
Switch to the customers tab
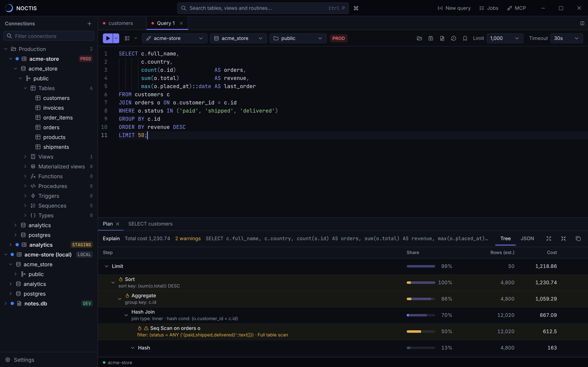(x=120, y=23)
